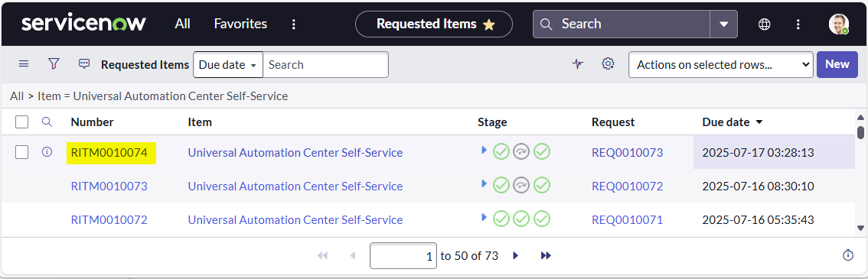Open request REQ0010071

tap(627, 220)
